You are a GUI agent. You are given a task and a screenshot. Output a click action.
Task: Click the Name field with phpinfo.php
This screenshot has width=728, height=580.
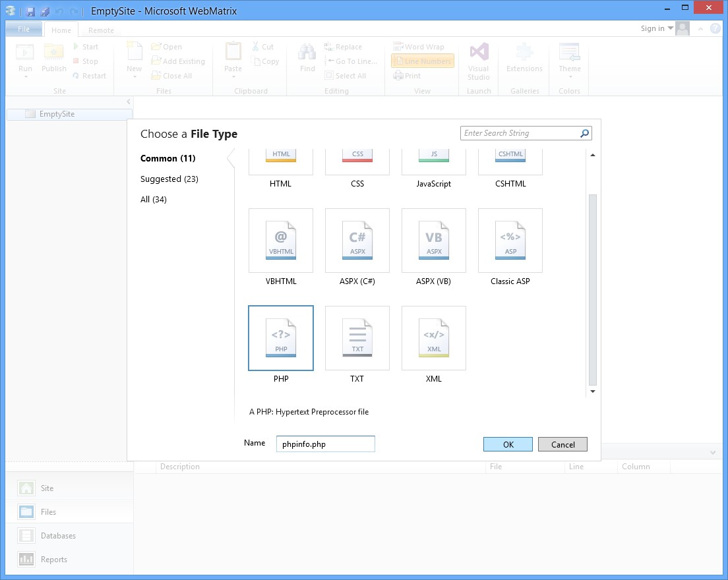point(326,444)
